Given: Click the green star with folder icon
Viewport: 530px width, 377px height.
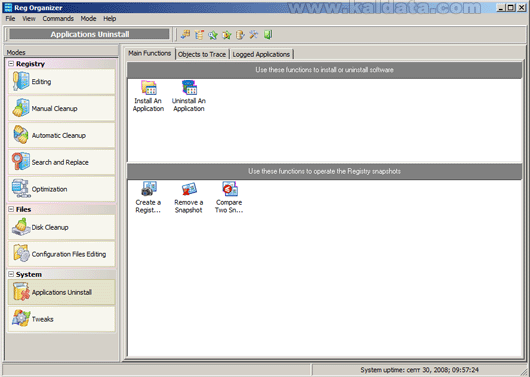Looking at the screenshot, I should (226, 34).
